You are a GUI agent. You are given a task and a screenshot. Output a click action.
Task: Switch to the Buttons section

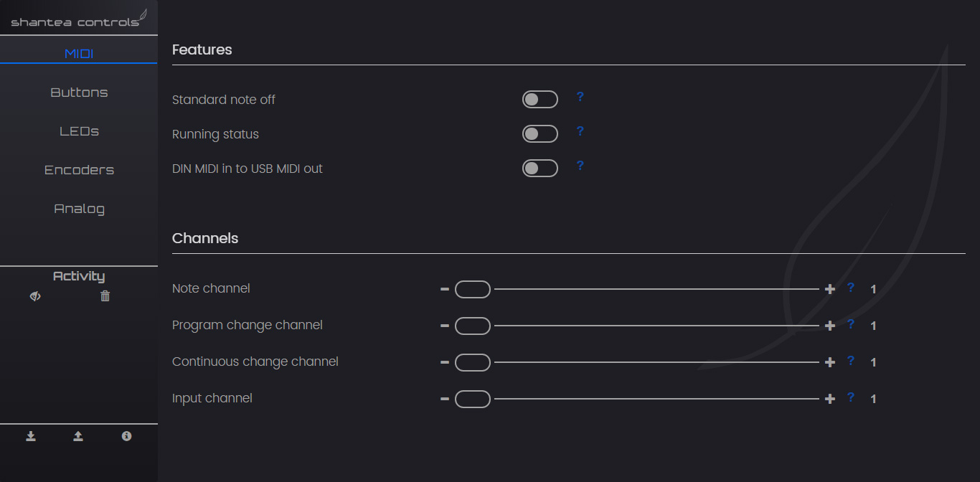coord(79,92)
